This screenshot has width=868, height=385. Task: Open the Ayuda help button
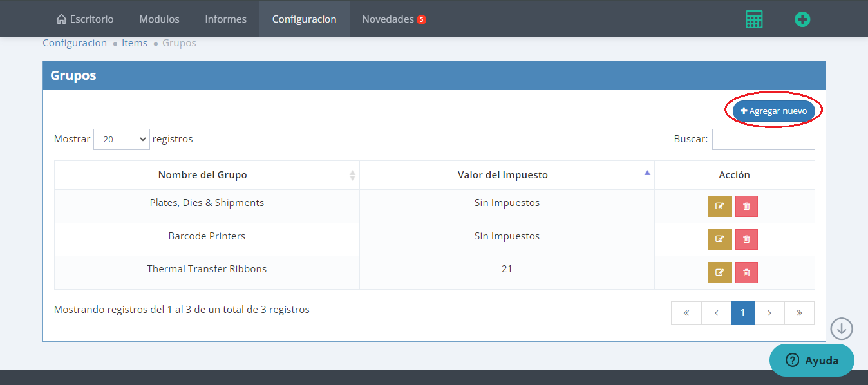[x=811, y=360]
